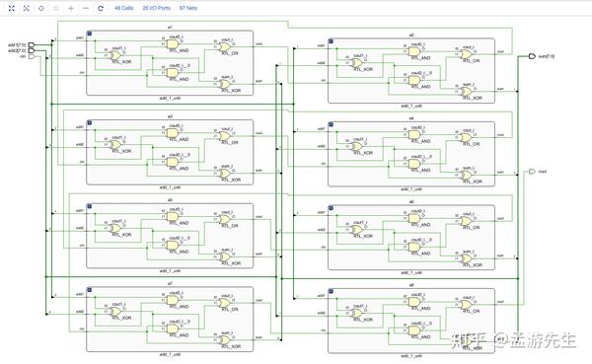Collapse the a8 module block

[x=332, y=291]
